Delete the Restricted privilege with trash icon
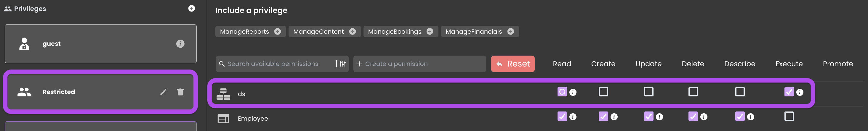The image size is (868, 131). [180, 92]
